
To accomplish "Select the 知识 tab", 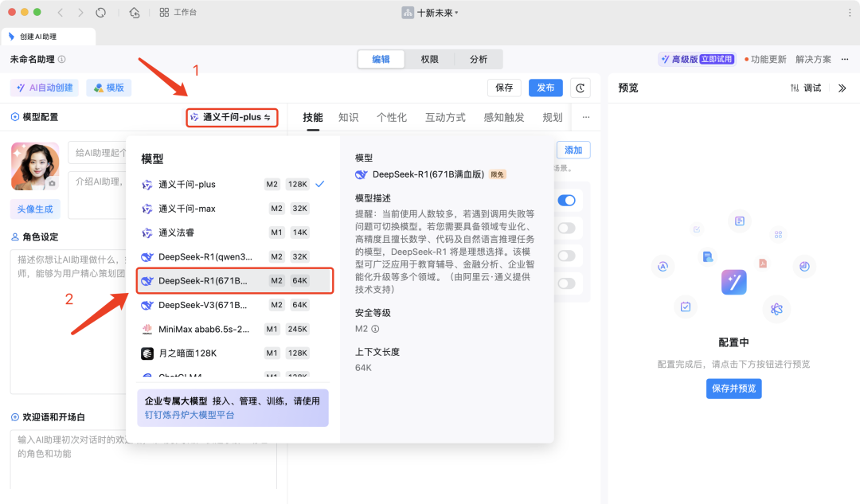I will pyautogui.click(x=348, y=117).
